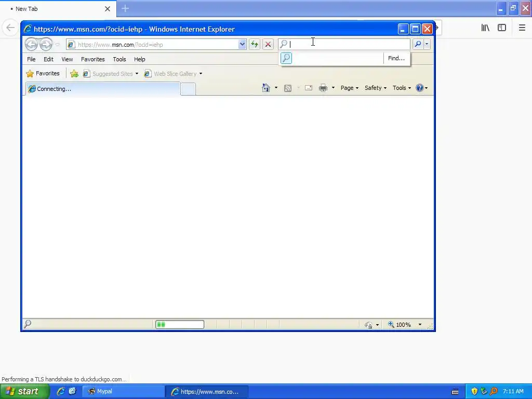Viewport: 532px width, 399px height.
Task: Open the Mypal hamburger menu
Action: 522,28
